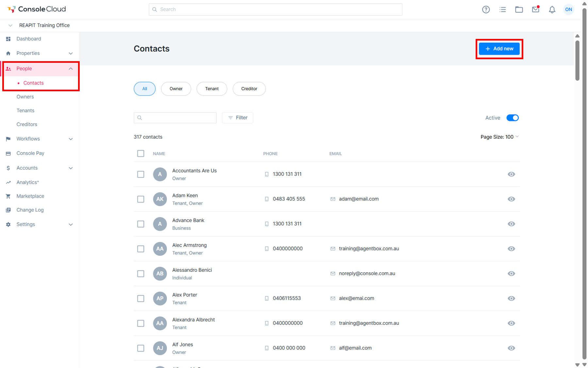588x368 pixels.
Task: Click the Add new button
Action: 499,49
